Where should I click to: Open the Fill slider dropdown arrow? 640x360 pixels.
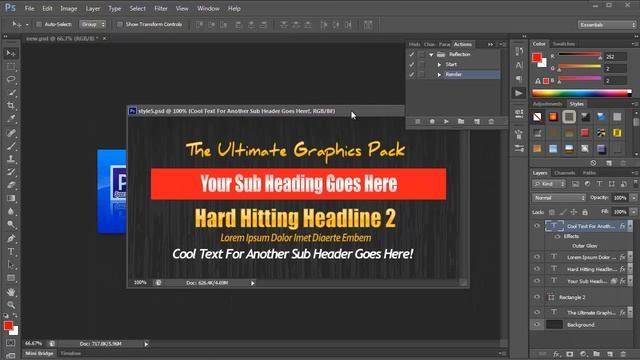click(x=633, y=212)
